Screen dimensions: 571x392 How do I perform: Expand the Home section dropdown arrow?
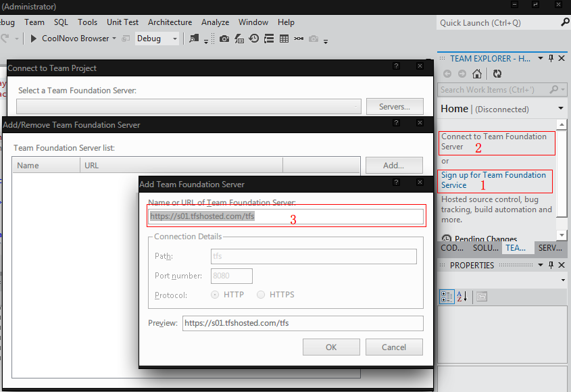pyautogui.click(x=560, y=109)
